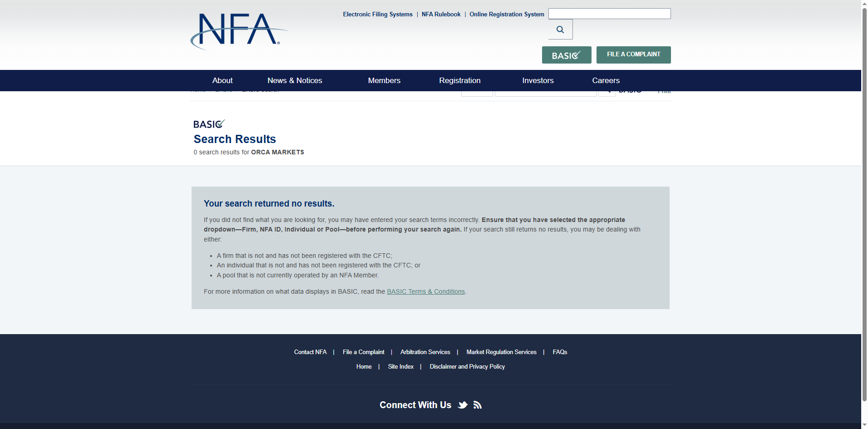Click the BASIC logo above Search Results
Screen dimensions: 868x429
click(x=209, y=124)
